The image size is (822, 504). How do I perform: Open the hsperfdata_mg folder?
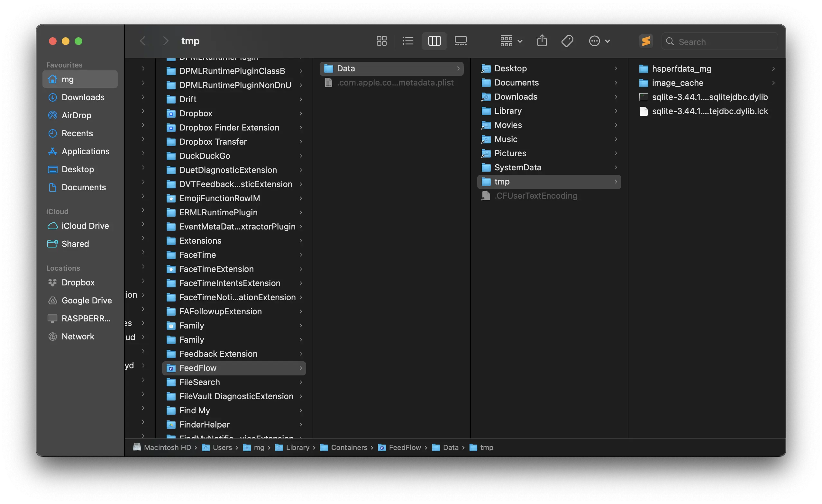(x=707, y=69)
